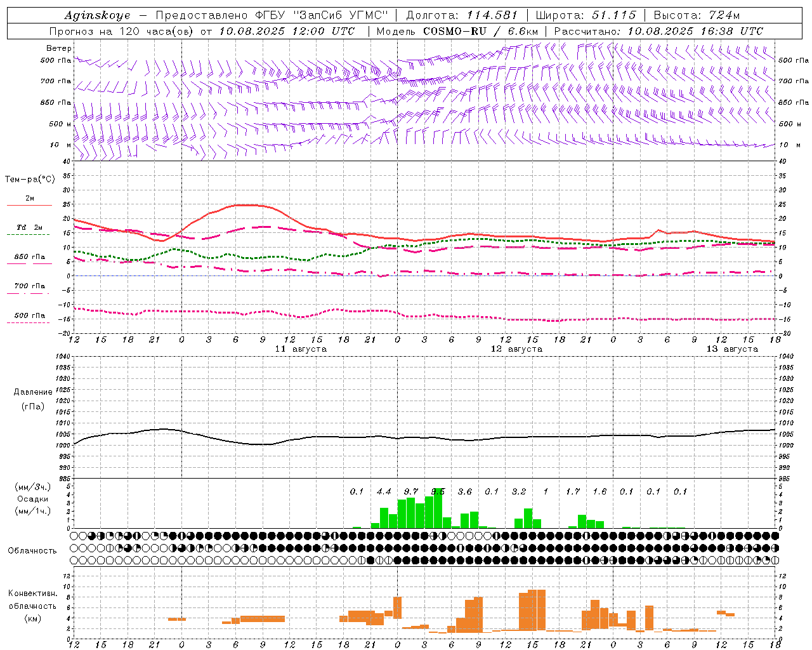Click the 11 августа date label
Screen dimensions: 812x650
[301, 349]
